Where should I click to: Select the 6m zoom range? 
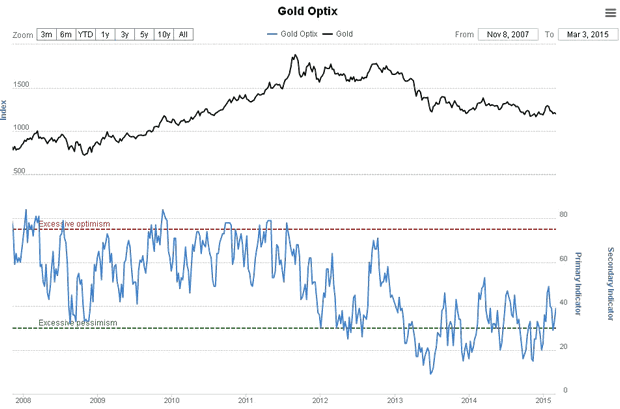click(x=66, y=34)
